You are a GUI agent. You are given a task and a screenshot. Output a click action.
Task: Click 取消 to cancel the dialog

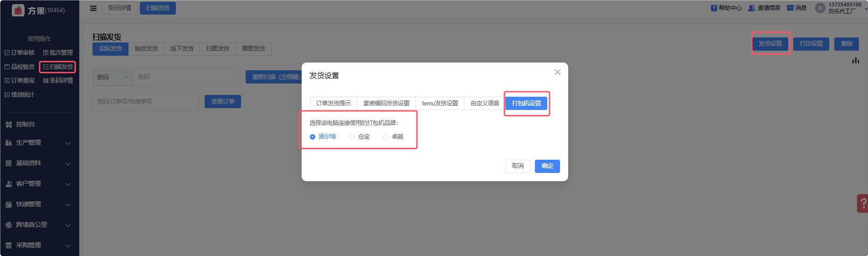518,166
